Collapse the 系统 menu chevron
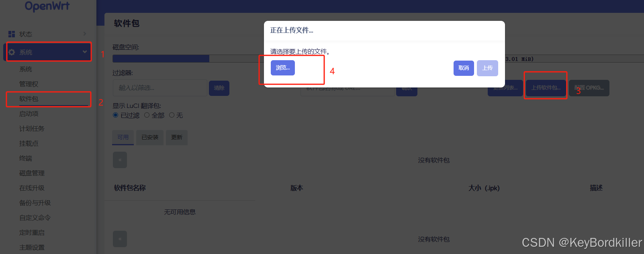The image size is (644, 254). pyautogui.click(x=85, y=52)
